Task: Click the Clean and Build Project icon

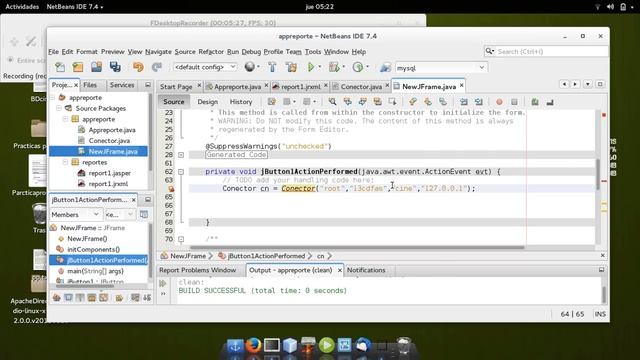Action: [291, 67]
